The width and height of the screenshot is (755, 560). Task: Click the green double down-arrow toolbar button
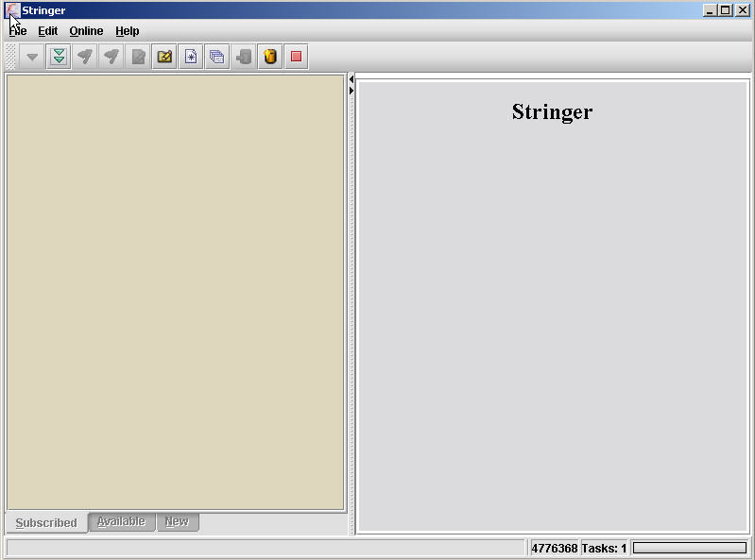pyautogui.click(x=59, y=57)
